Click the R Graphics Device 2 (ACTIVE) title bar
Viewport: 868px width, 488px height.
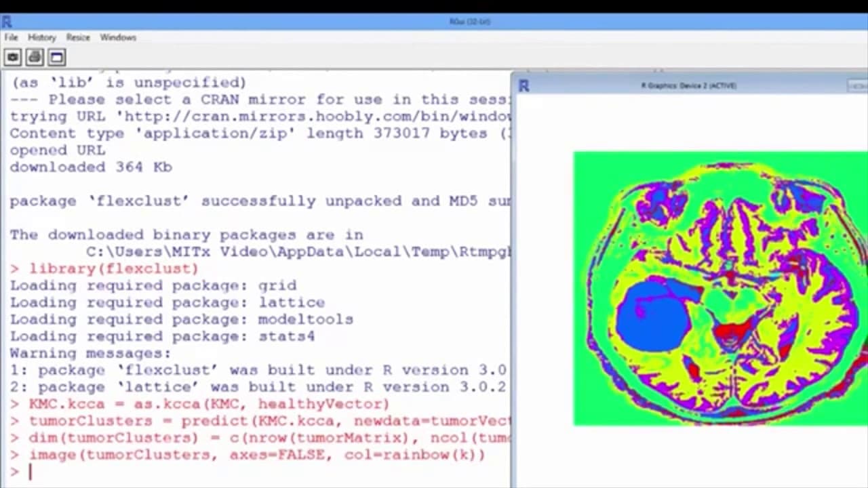688,85
